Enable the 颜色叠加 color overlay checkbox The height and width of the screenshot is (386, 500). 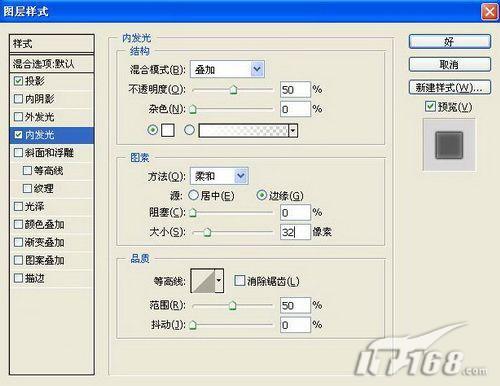click(x=19, y=224)
